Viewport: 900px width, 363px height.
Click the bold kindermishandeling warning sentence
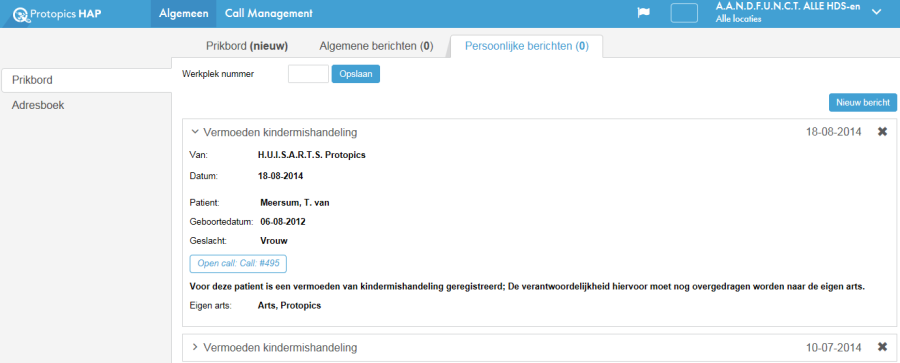[527, 286]
